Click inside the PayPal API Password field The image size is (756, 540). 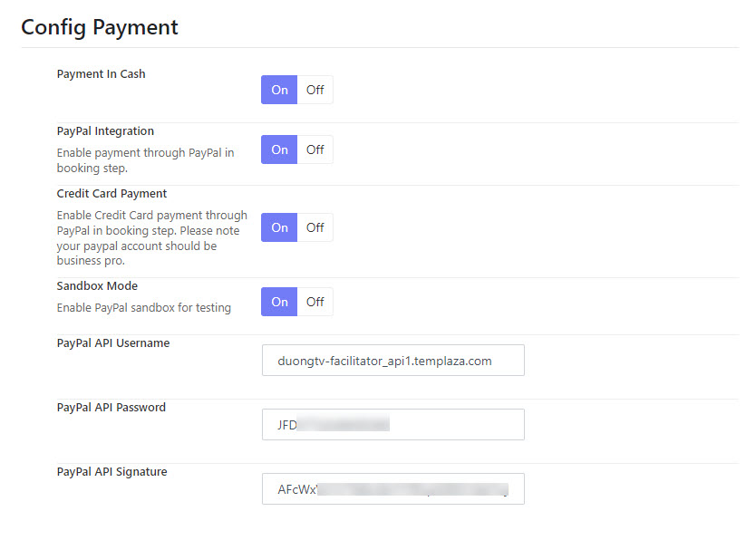393,424
